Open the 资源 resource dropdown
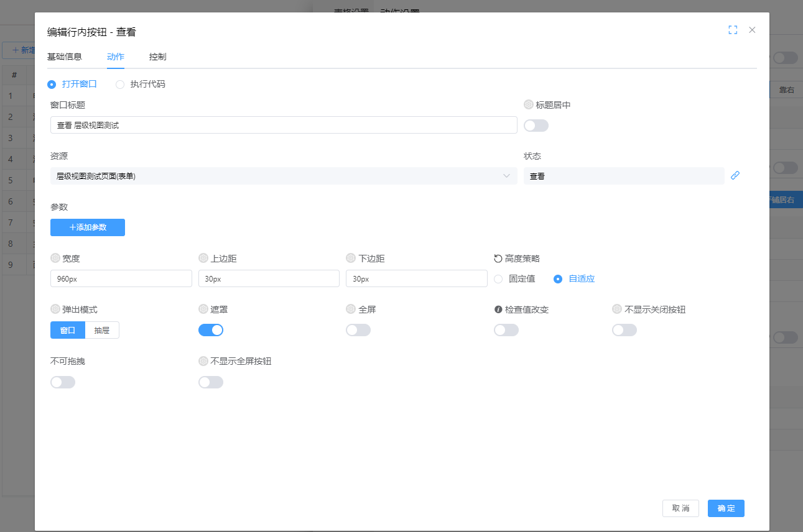This screenshot has width=803, height=532. click(x=284, y=176)
